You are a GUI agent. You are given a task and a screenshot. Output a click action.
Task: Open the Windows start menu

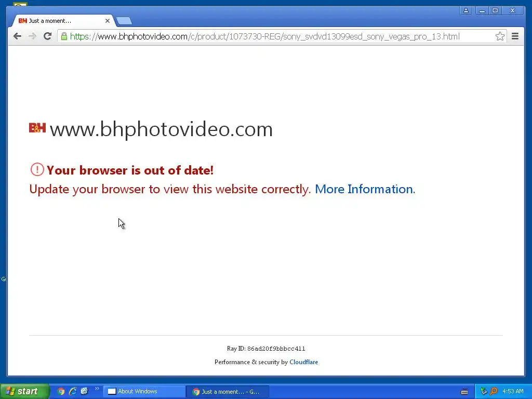[24, 391]
